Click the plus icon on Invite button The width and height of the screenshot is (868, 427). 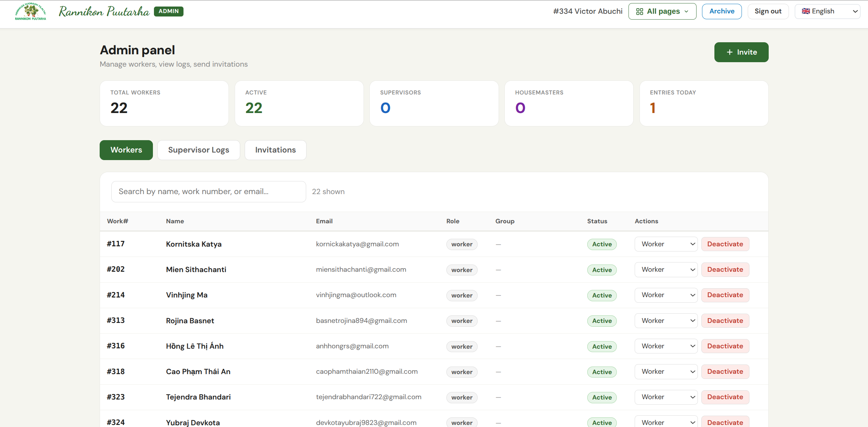(730, 52)
